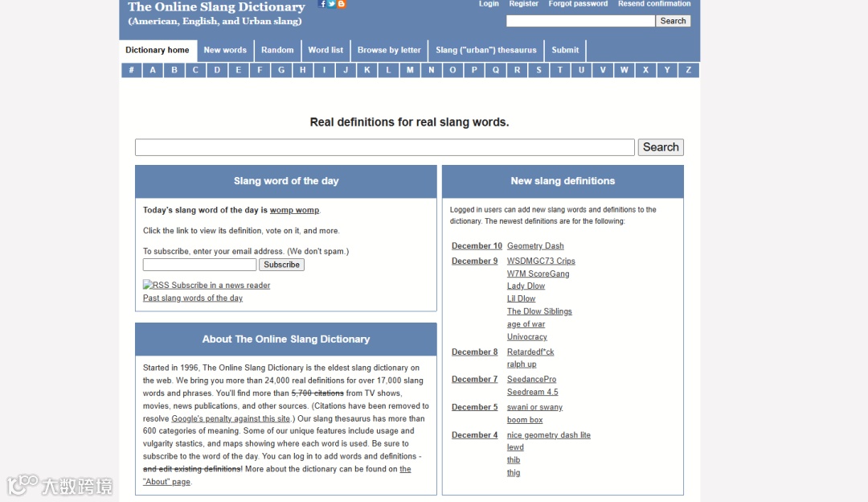Open the ralph up definition

pos(522,364)
